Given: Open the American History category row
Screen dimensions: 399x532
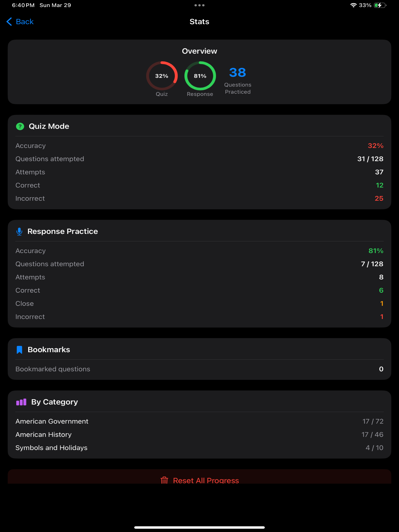Looking at the screenshot, I should (x=199, y=435).
